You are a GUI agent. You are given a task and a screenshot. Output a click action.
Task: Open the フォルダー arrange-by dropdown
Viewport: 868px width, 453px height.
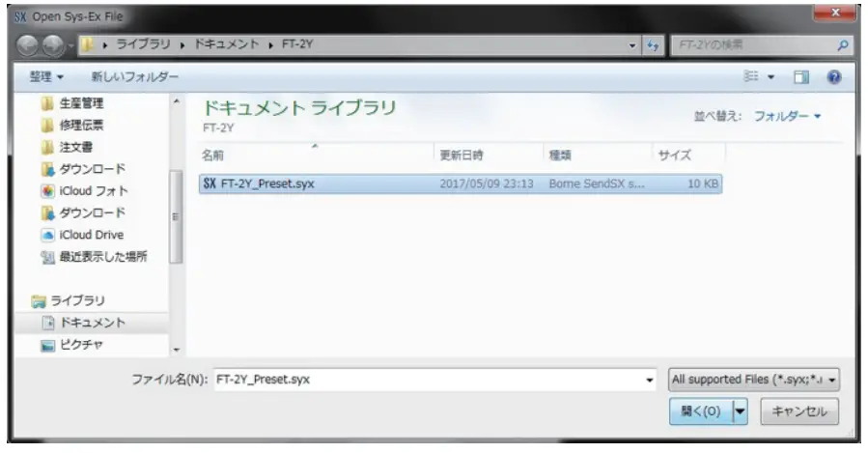(x=787, y=116)
